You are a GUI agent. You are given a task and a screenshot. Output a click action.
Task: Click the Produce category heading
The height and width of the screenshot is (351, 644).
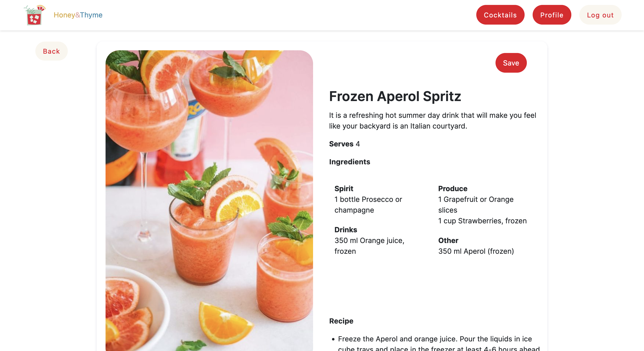click(453, 189)
